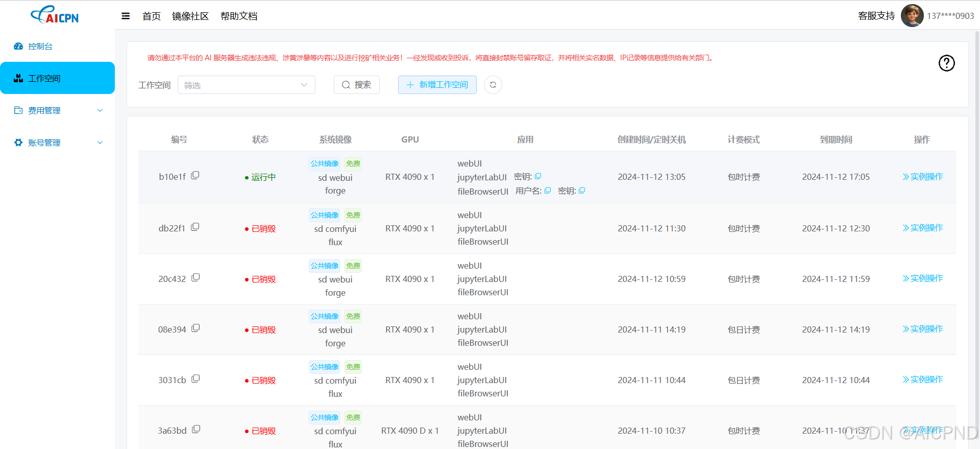Open the 镜像社区 top menu item
Image resolution: width=980 pixels, height=449 pixels.
click(190, 16)
